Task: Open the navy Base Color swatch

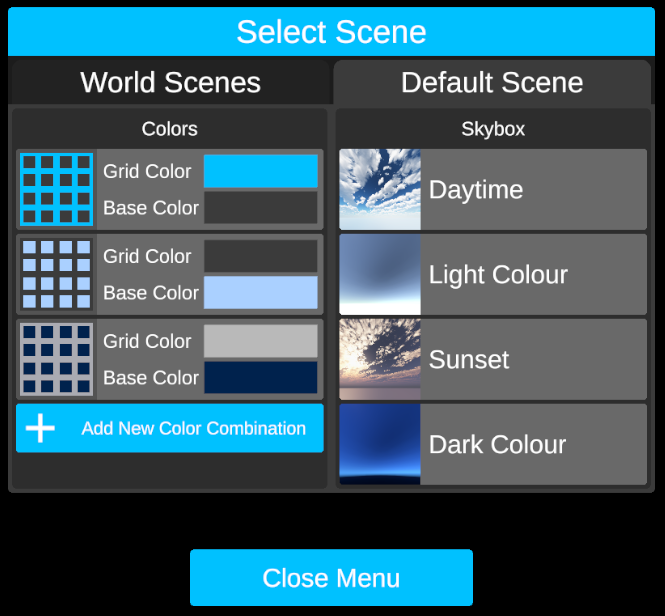Action: [261, 378]
